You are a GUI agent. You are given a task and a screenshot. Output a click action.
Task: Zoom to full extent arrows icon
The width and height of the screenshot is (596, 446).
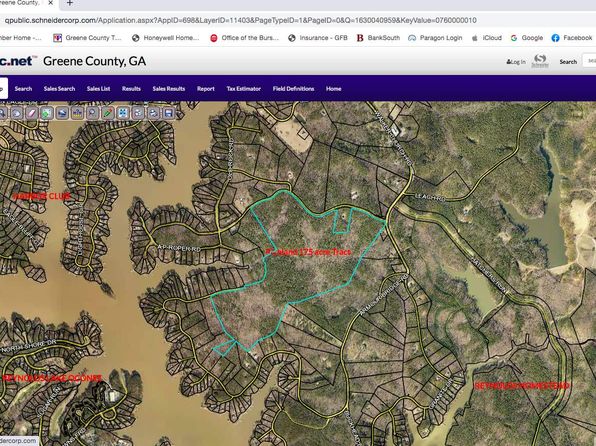(123, 113)
